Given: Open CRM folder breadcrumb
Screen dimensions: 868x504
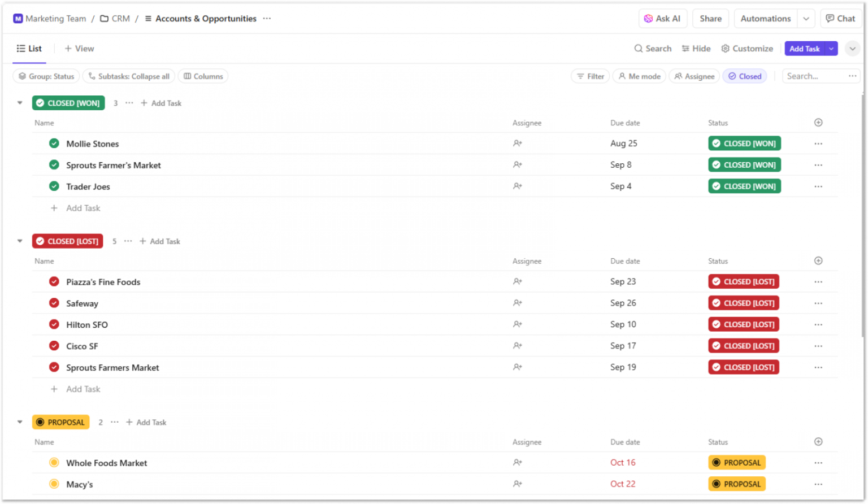Looking at the screenshot, I should click(x=115, y=19).
